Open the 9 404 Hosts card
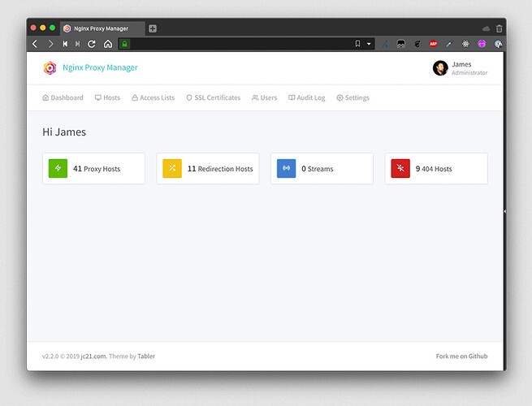The height and width of the screenshot is (406, 532). [436, 169]
